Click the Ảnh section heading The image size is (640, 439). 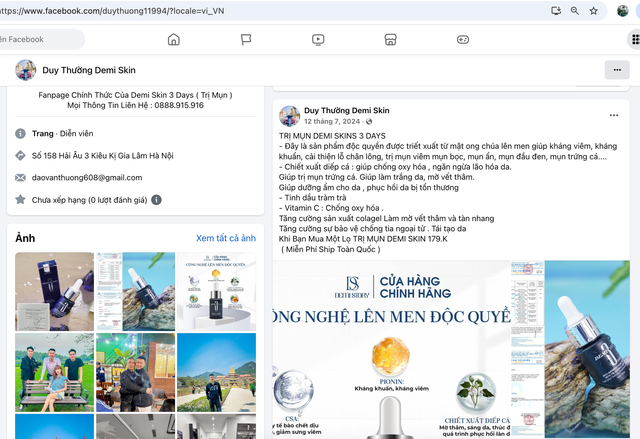click(25, 238)
